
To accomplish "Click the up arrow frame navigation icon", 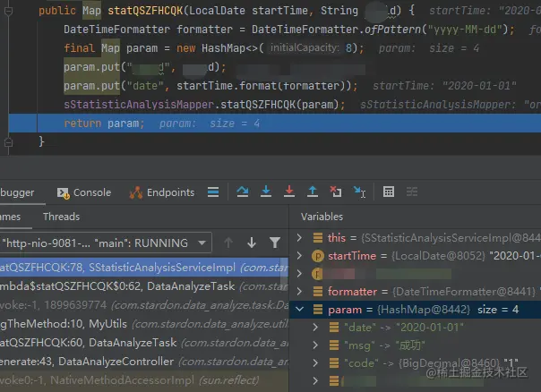I will pyautogui.click(x=228, y=243).
